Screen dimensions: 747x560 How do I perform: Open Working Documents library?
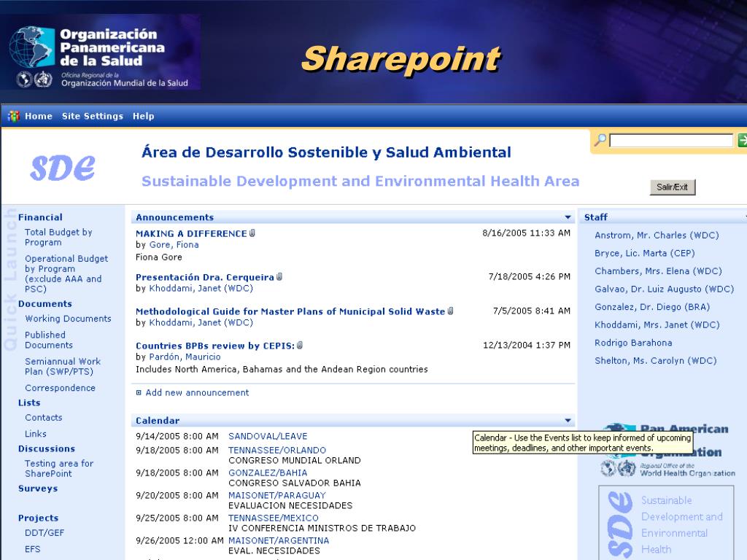click(x=68, y=319)
